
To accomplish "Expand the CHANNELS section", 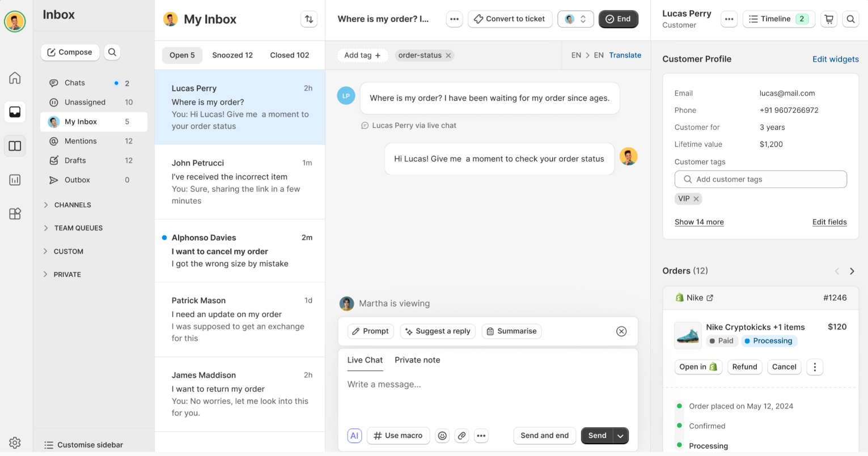I will [x=67, y=205].
